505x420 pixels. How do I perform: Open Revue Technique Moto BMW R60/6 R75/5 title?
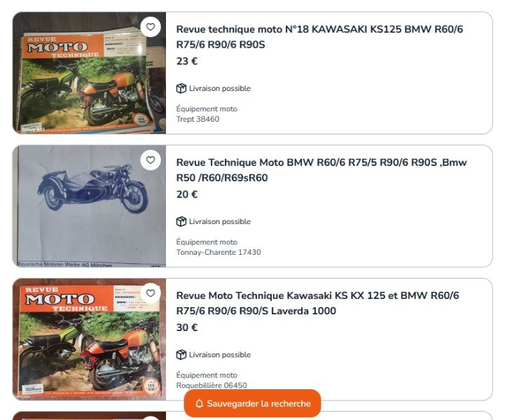point(321,170)
